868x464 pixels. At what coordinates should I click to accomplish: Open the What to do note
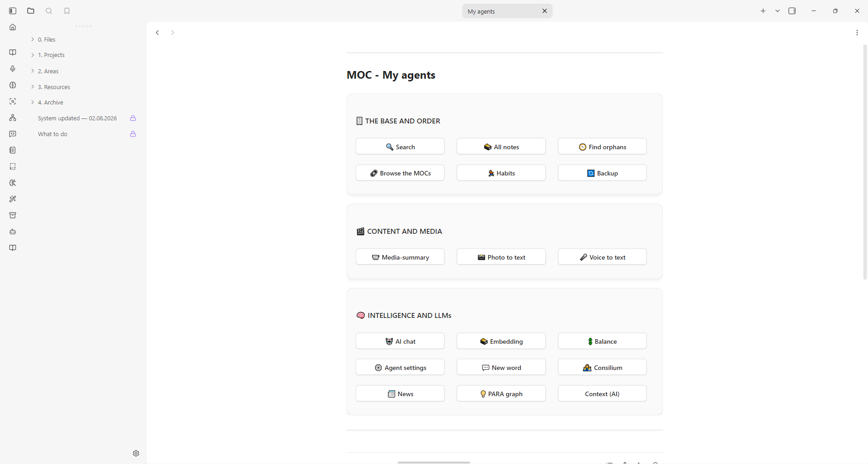pos(52,134)
